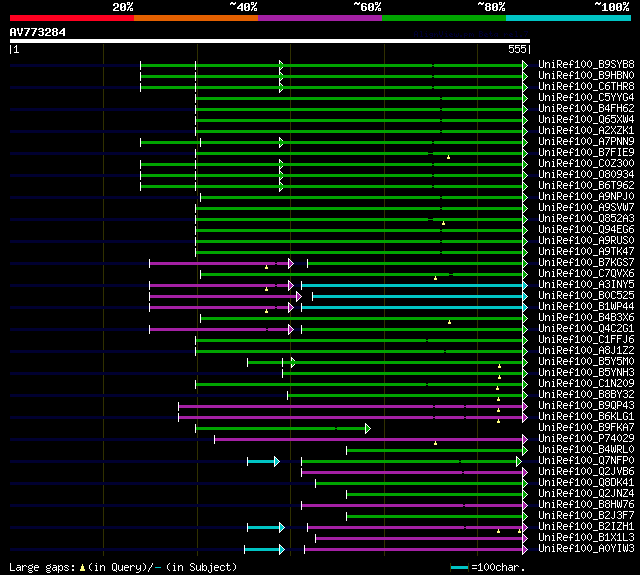The width and height of the screenshot is (640, 575).
Task: Click UniRef100_Q2JNZ4 label
Action: pyautogui.click(x=586, y=494)
